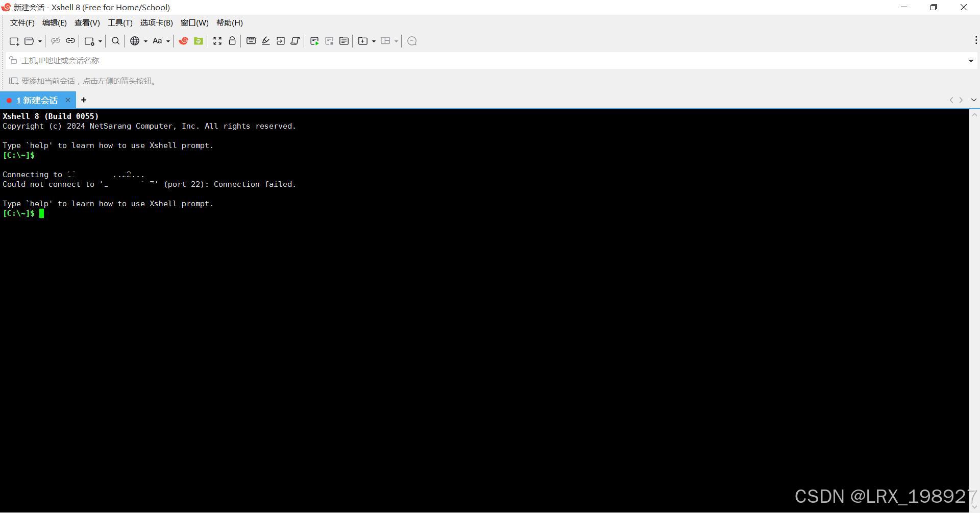Click scrollbar up arrow in terminal
980x513 pixels.
point(974,115)
